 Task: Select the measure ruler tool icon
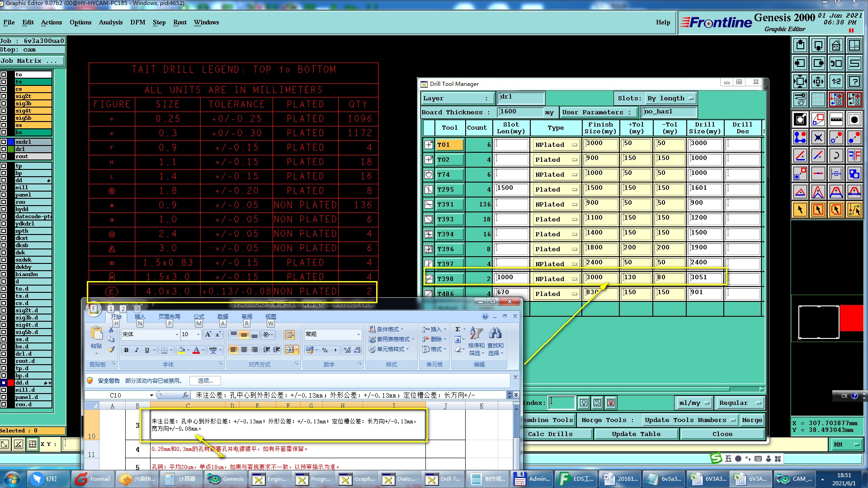pos(836,119)
